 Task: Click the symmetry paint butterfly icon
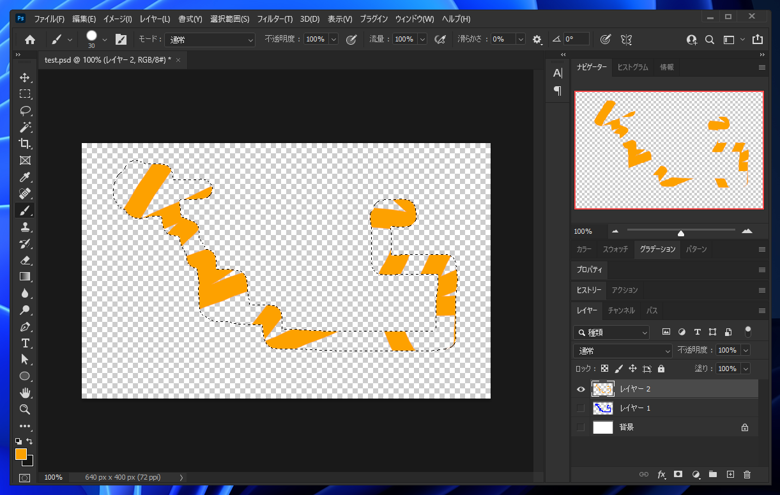click(627, 40)
